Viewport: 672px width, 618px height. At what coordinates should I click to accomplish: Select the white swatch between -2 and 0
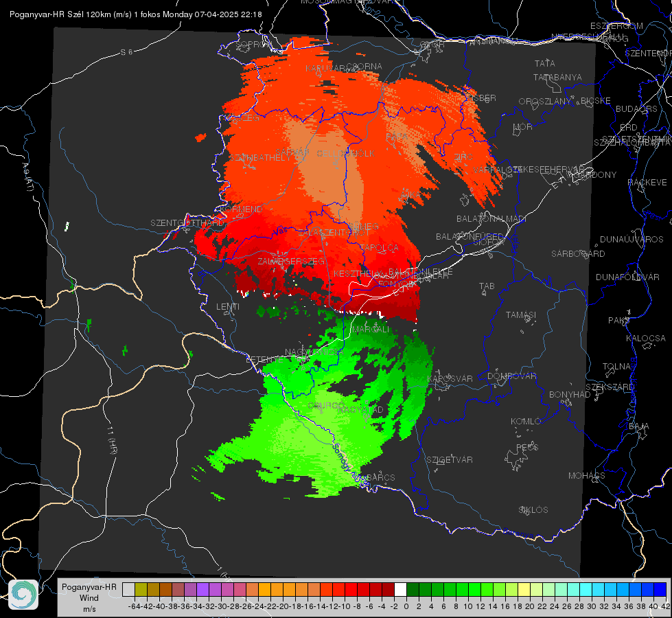(400, 590)
